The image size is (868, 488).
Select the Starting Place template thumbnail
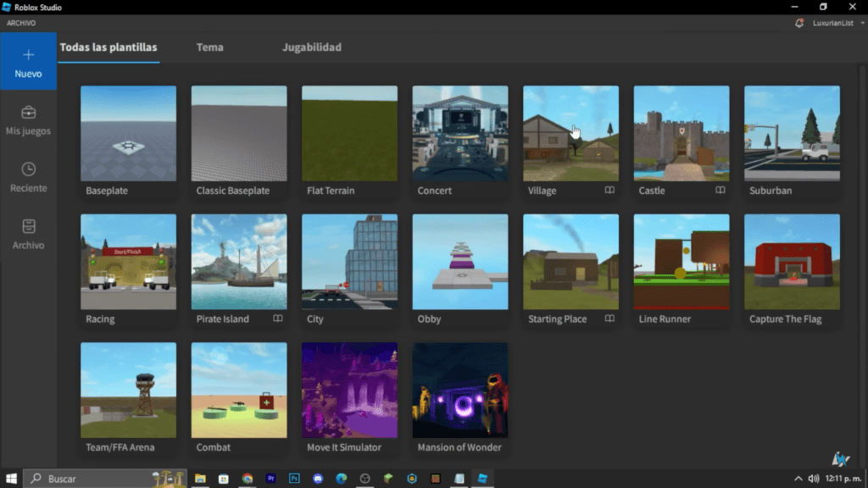570,262
